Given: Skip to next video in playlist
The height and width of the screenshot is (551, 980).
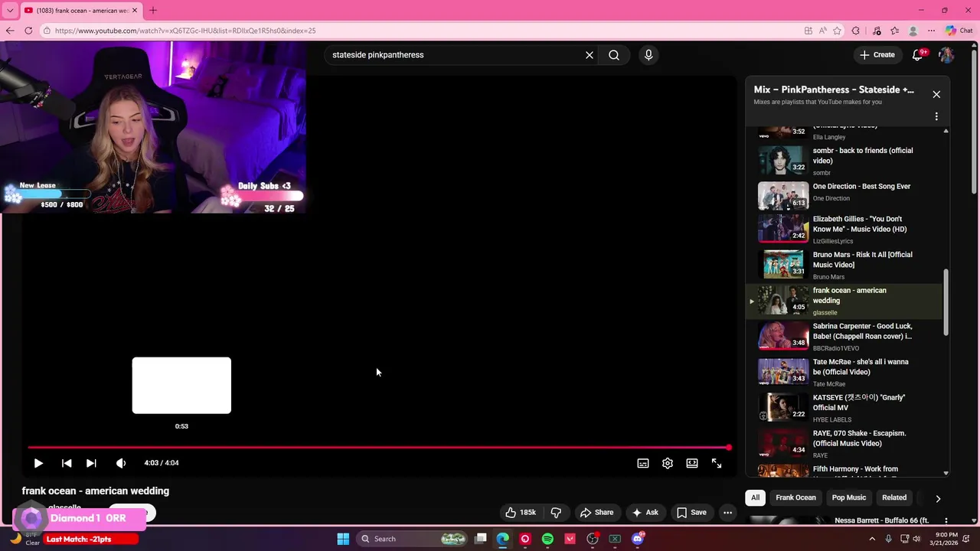Looking at the screenshot, I should point(91,463).
